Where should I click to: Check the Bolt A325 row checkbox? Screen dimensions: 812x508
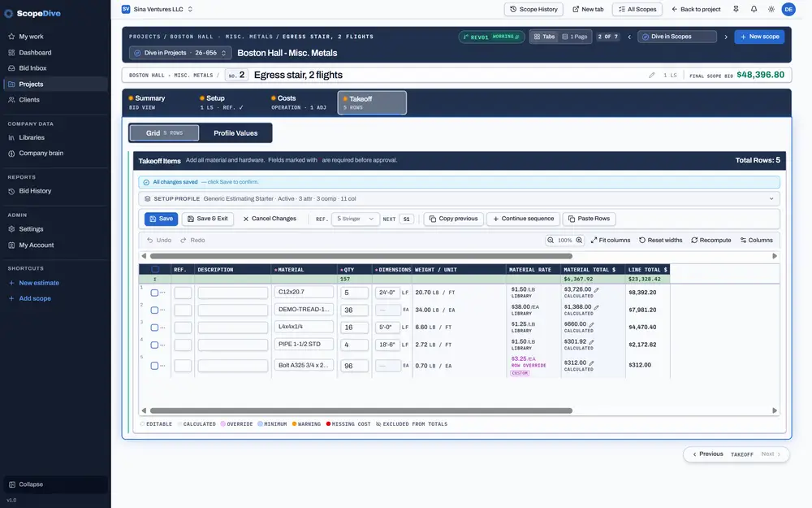(154, 366)
